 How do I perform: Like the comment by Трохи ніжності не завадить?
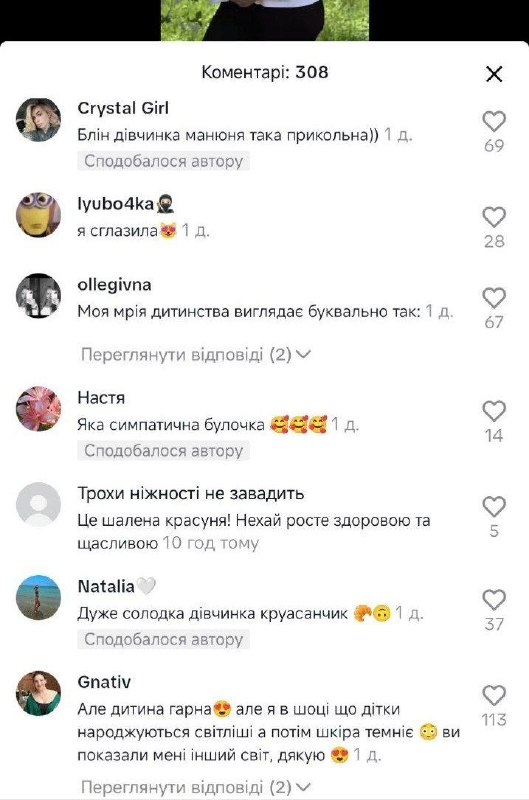[494, 507]
